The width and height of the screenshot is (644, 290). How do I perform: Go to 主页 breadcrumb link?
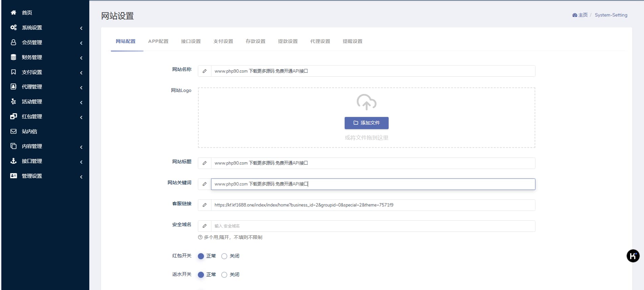click(x=580, y=15)
